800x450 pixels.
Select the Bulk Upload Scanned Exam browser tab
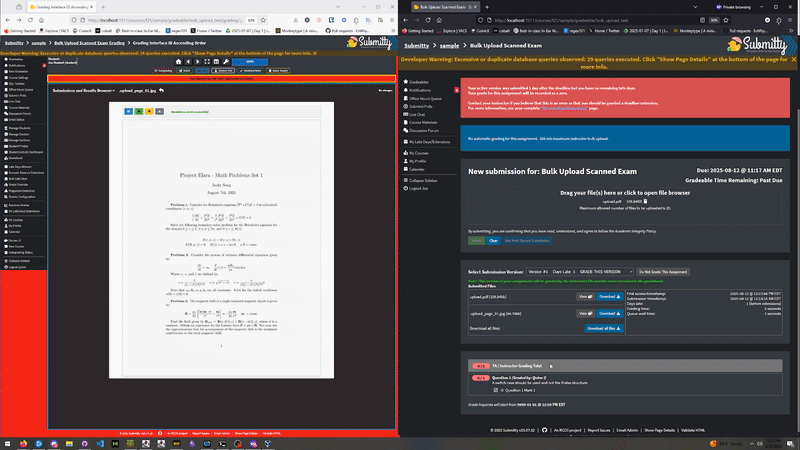coord(445,7)
